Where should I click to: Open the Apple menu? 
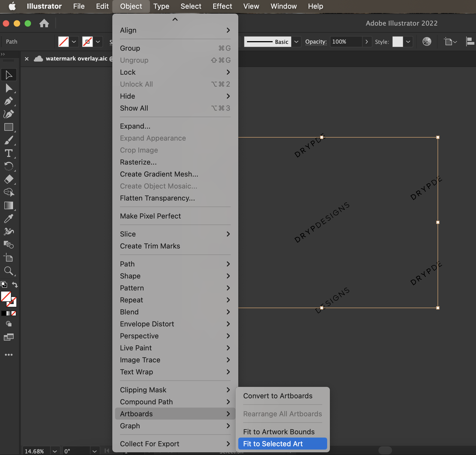[12, 6]
